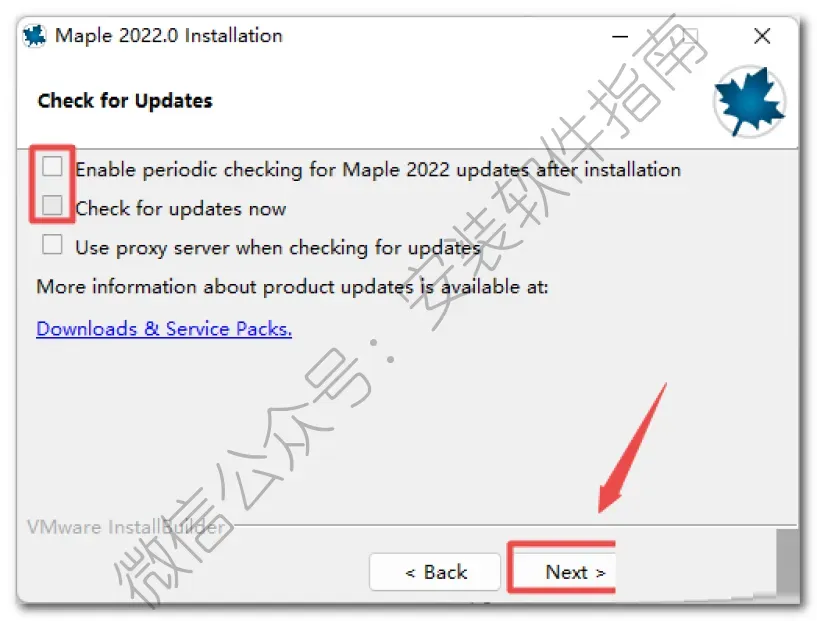
Task: Click the 'Check for updates now' label text
Action: [180, 209]
